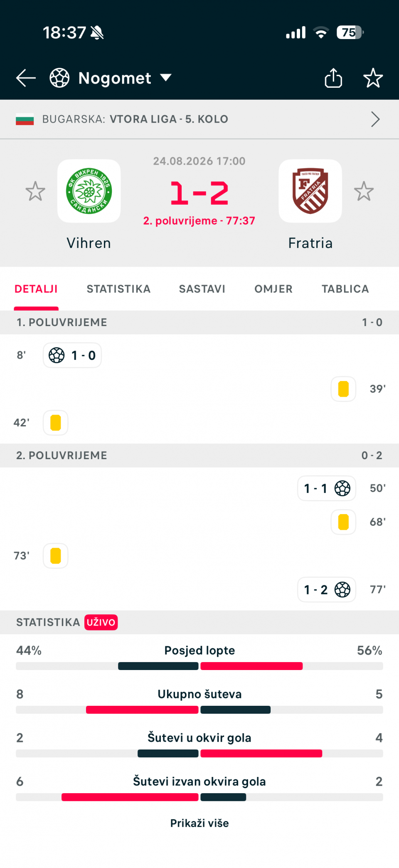Tap the Vihren team logo
The height and width of the screenshot is (868, 399).
[89, 191]
